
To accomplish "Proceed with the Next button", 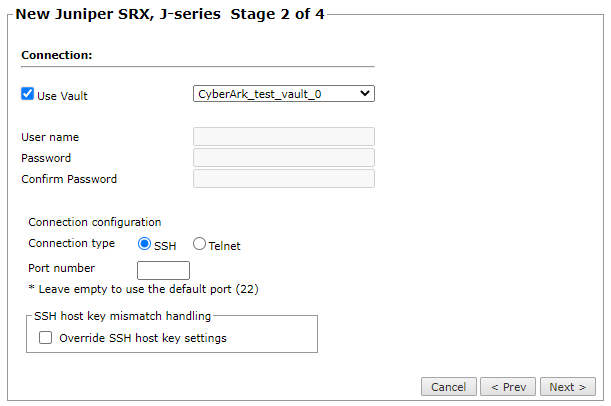I will [568, 387].
